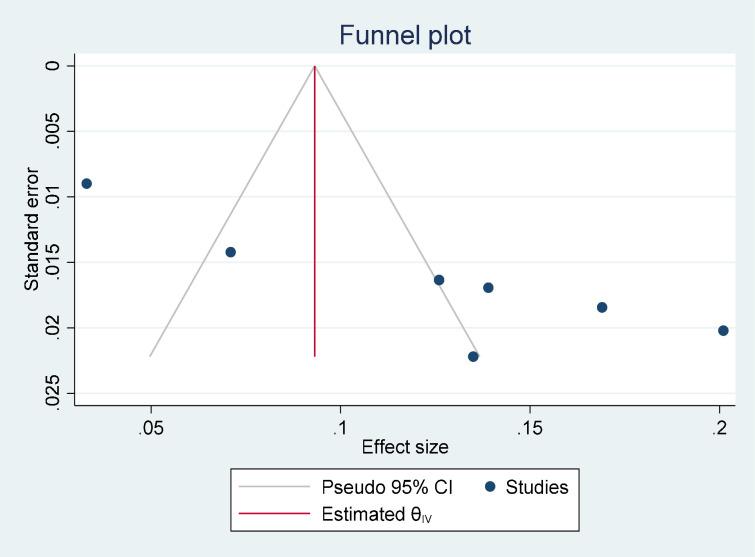Click the apex of the funnel at top
The height and width of the screenshot is (557, 755).
pyautogui.click(x=315, y=66)
